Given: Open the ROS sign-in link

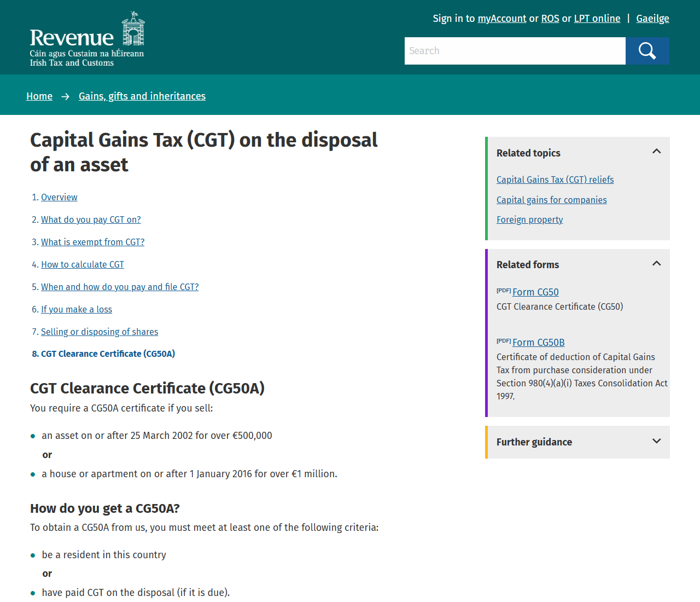Looking at the screenshot, I should pos(550,19).
